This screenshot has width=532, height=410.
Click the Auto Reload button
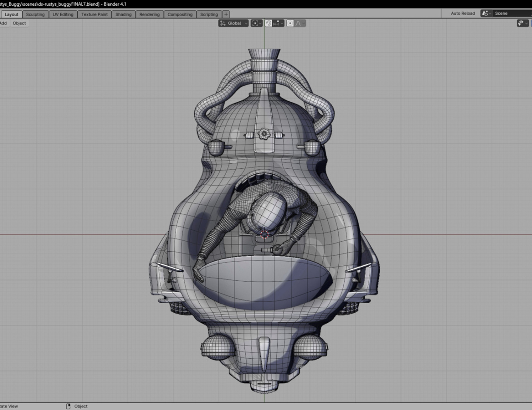pyautogui.click(x=462, y=13)
